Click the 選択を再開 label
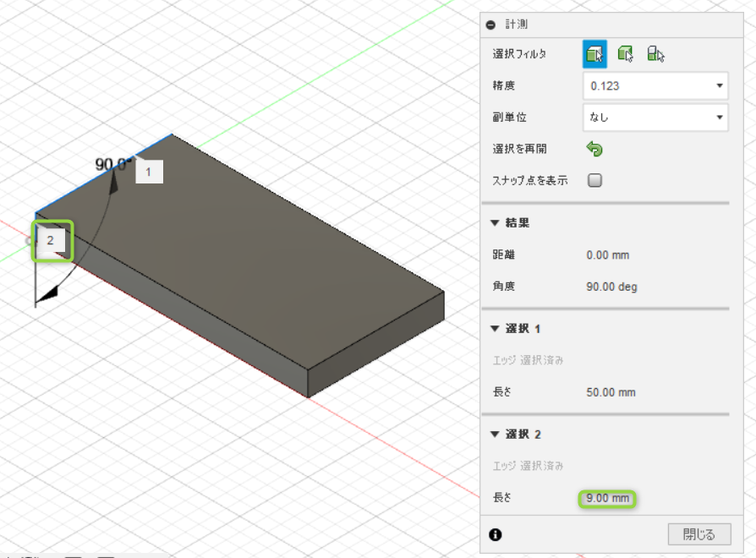Image resolution: width=756 pixels, height=558 pixels. pyautogui.click(x=519, y=149)
